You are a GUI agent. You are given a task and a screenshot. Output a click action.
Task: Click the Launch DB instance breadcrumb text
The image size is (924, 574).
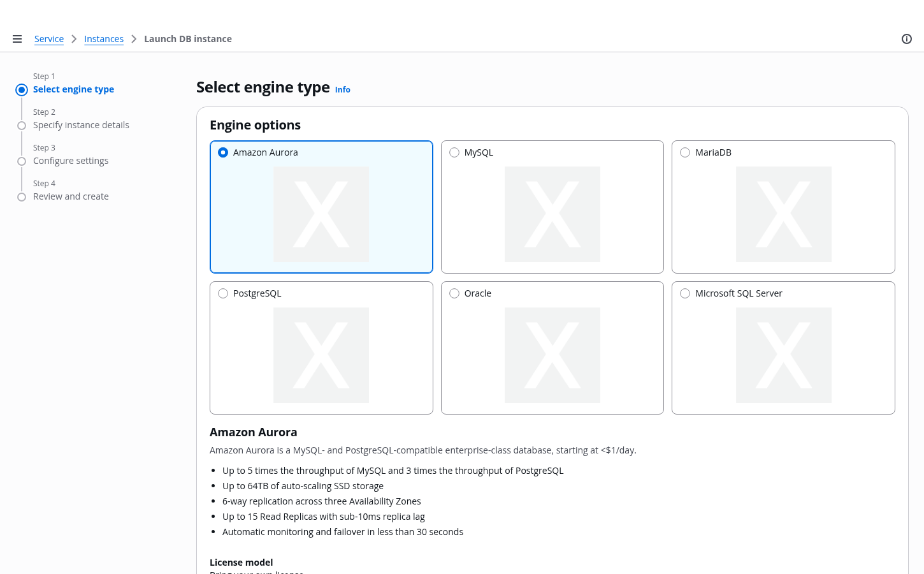188,39
